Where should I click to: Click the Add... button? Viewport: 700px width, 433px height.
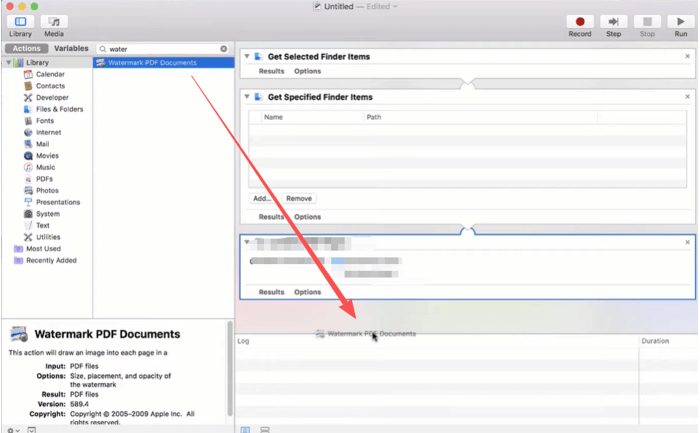click(x=262, y=198)
